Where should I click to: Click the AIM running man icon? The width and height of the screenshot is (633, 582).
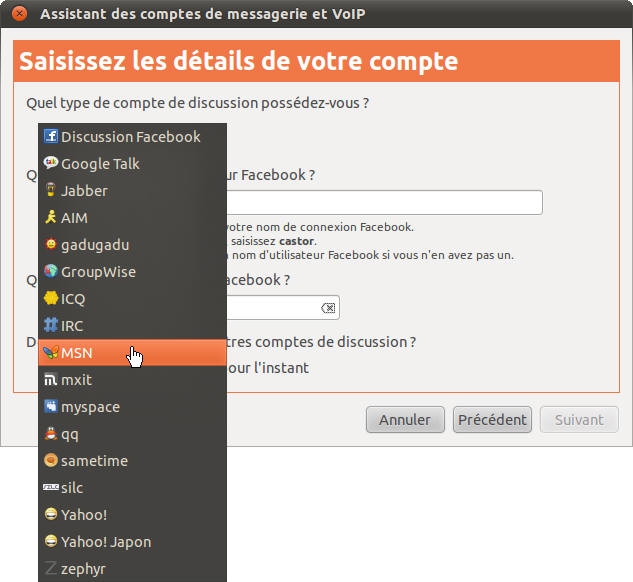pos(51,217)
